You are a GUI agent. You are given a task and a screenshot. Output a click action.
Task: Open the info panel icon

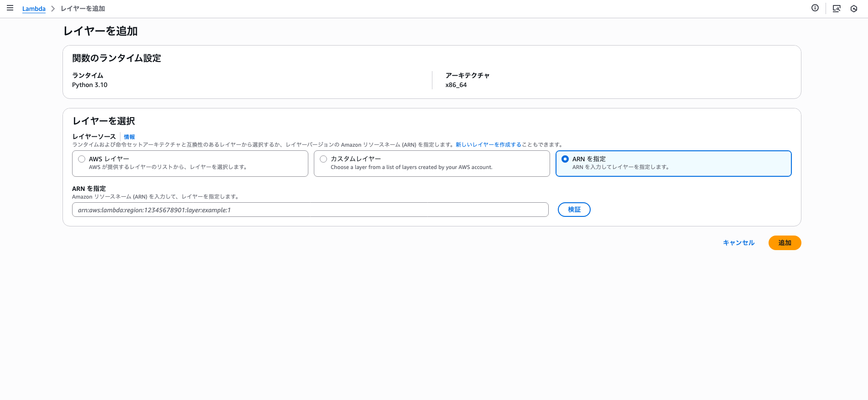click(x=815, y=8)
